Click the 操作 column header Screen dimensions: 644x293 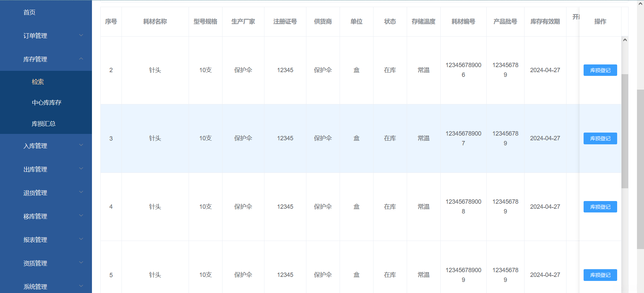point(600,21)
